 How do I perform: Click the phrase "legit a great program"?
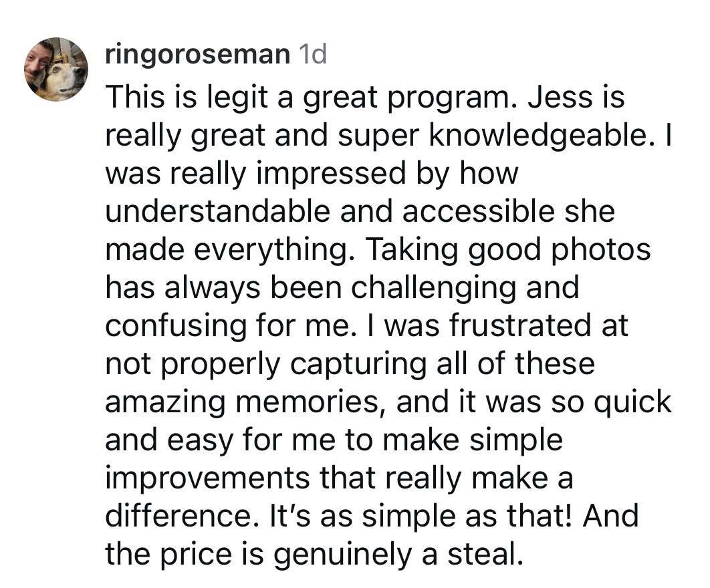pyautogui.click(x=358, y=98)
